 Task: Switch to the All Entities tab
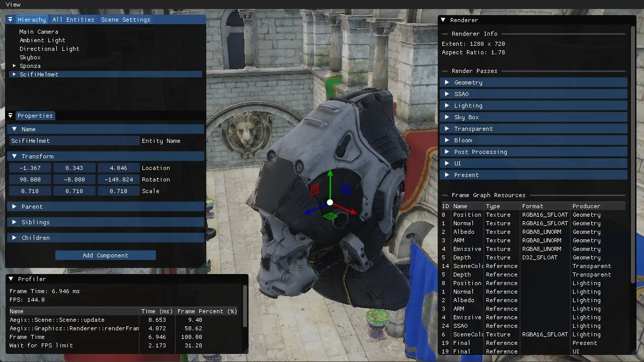(x=73, y=20)
